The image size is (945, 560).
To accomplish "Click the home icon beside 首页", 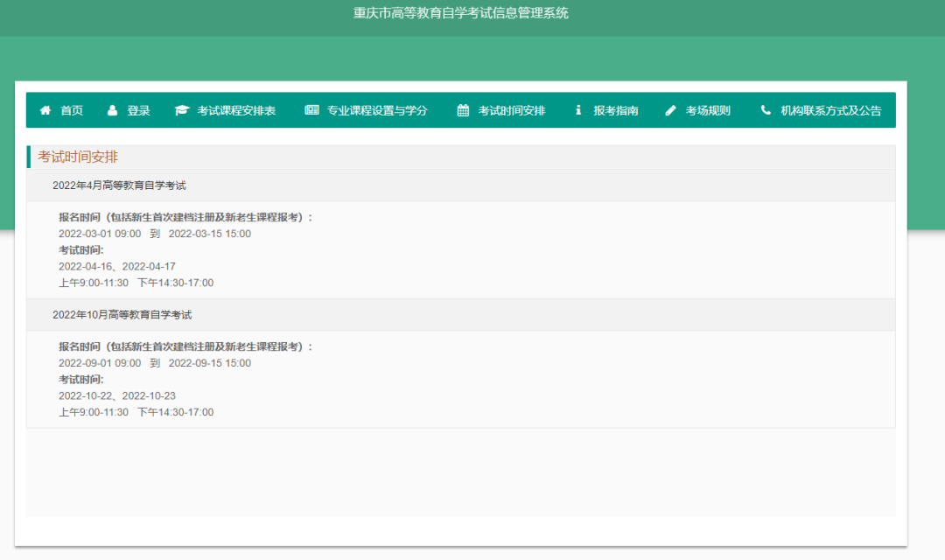I will pos(45,110).
